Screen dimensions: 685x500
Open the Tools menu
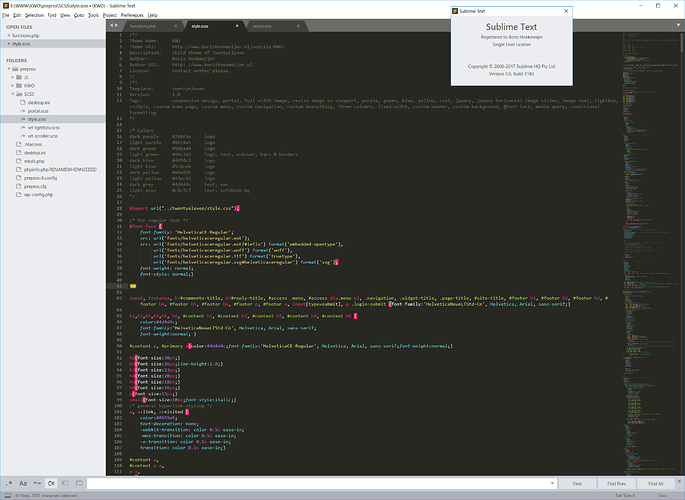(93, 15)
